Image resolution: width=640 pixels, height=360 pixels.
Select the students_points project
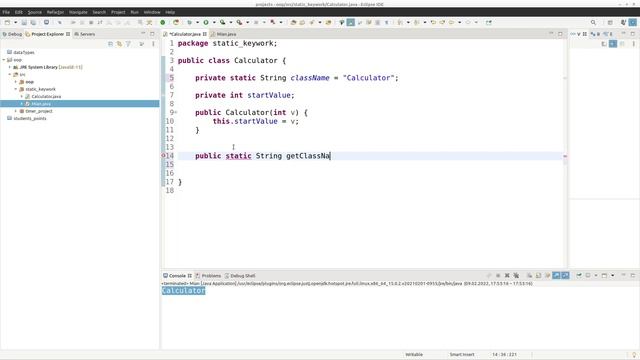click(x=30, y=118)
